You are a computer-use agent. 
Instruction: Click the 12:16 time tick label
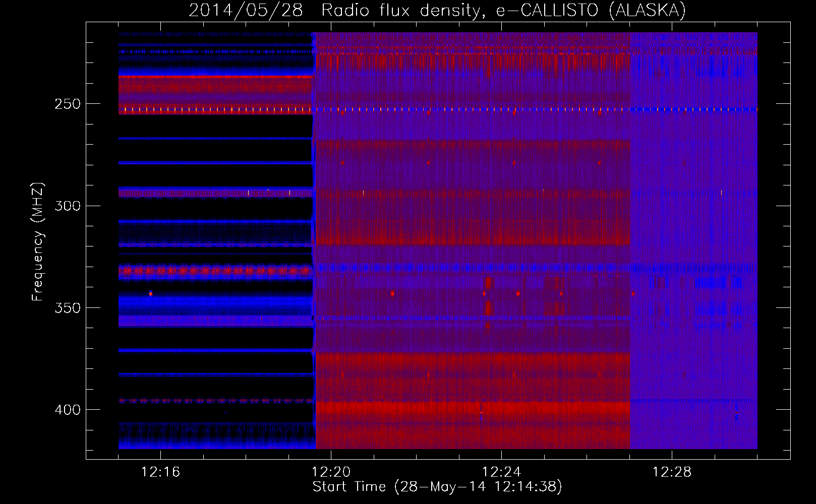click(x=160, y=472)
